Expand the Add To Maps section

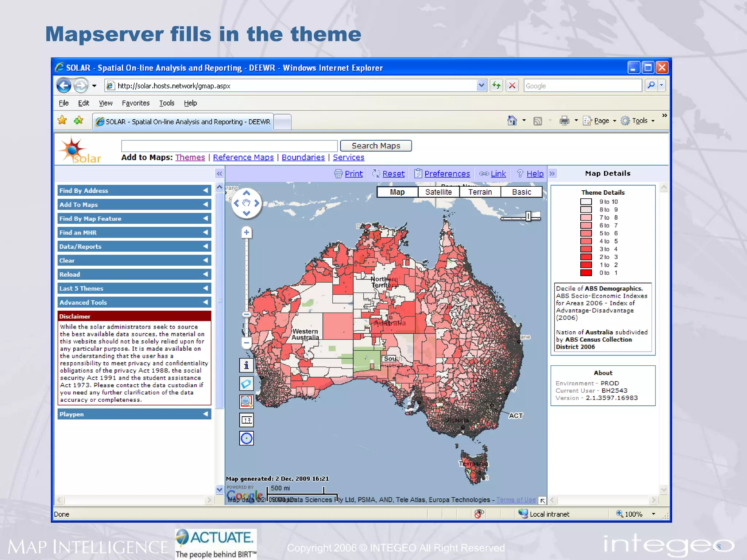click(134, 205)
